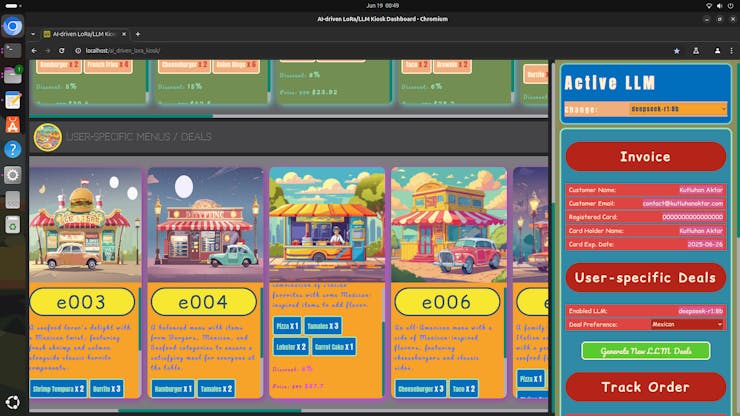
Task: Click the e003 burger diner image
Action: (85, 225)
